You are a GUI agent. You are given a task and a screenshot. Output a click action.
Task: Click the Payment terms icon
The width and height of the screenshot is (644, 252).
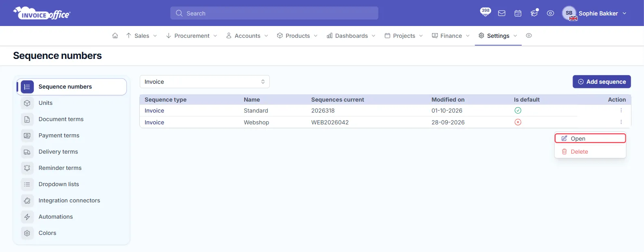click(27, 135)
